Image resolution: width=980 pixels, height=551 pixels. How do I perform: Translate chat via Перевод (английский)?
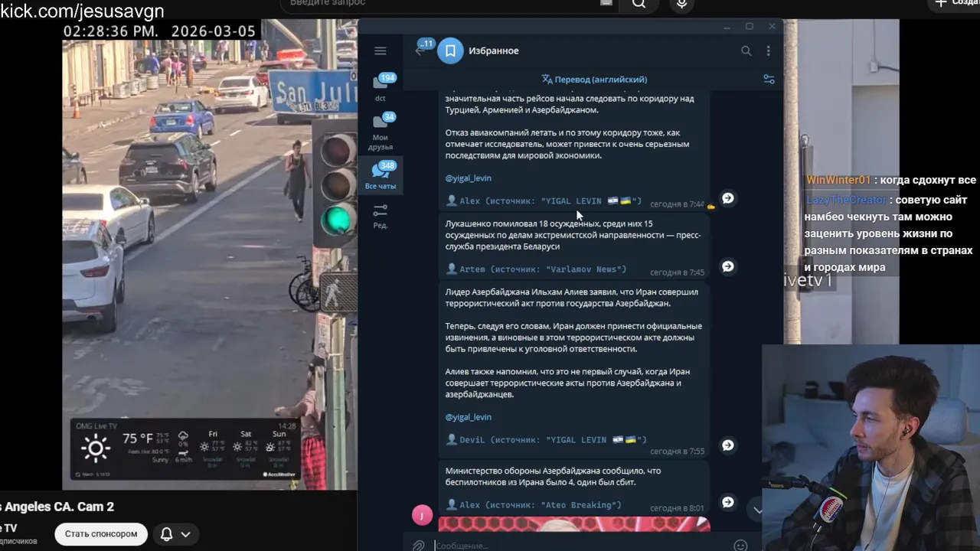(594, 80)
